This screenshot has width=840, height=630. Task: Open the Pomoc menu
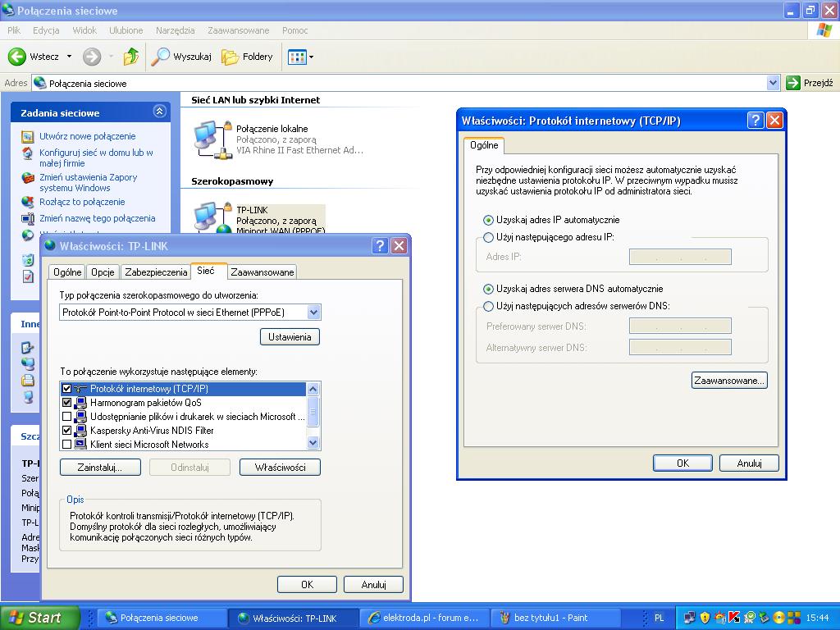point(294,30)
